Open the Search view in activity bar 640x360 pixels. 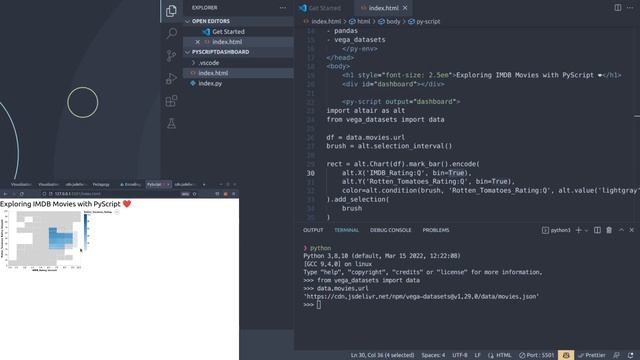click(171, 33)
